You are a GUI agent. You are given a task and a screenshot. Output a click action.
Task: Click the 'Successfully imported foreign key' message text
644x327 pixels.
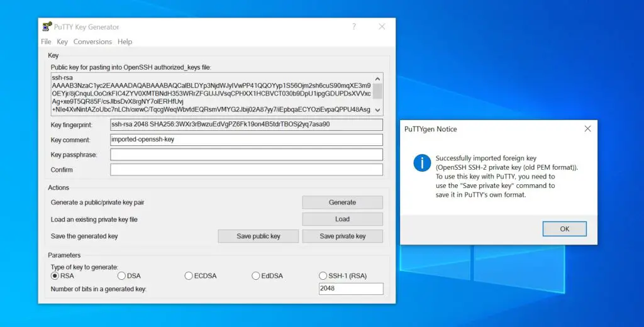point(486,158)
